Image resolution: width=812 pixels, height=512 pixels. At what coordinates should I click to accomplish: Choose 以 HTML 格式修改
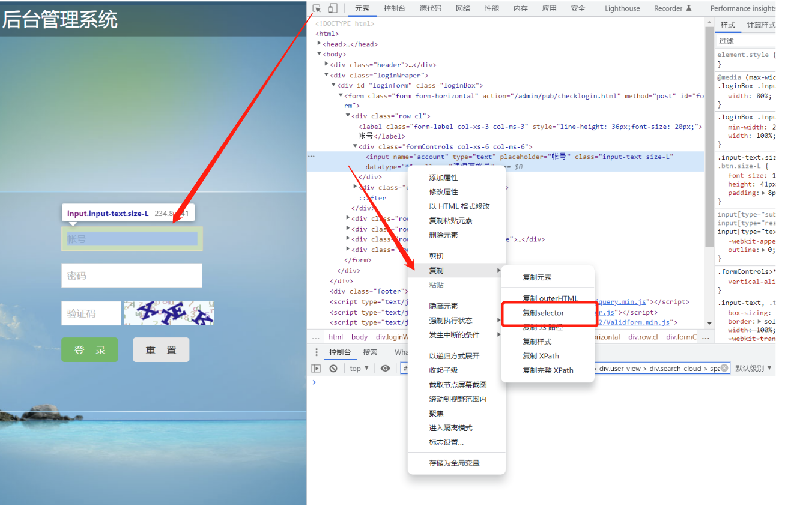point(456,206)
